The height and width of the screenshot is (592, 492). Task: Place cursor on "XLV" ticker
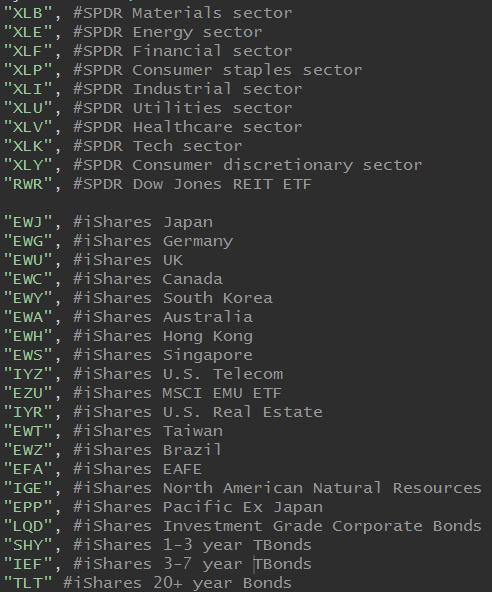click(28, 127)
